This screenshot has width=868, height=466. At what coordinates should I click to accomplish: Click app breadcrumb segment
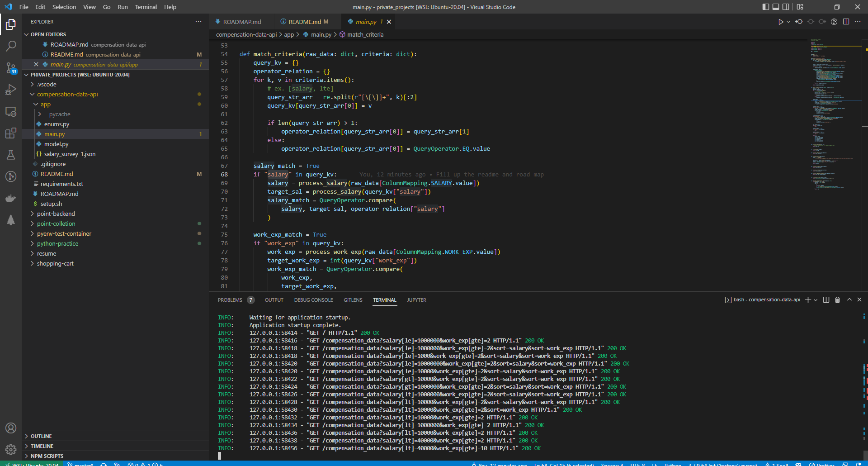pyautogui.click(x=289, y=34)
